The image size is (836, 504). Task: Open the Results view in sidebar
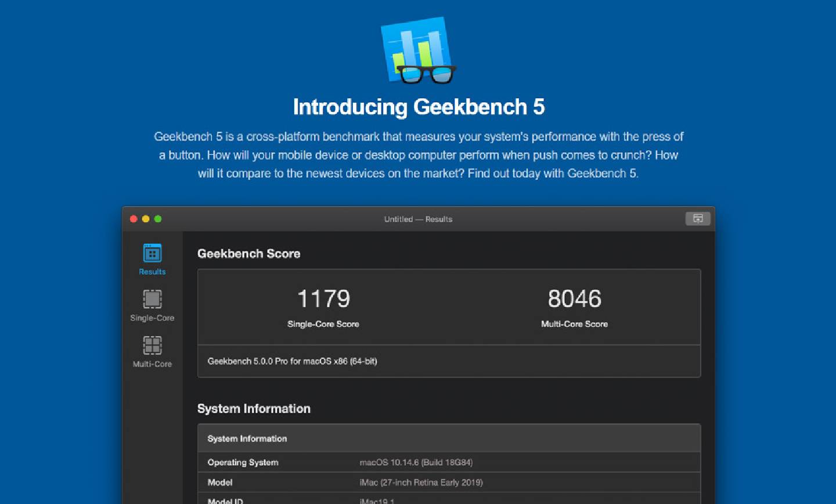pyautogui.click(x=152, y=259)
